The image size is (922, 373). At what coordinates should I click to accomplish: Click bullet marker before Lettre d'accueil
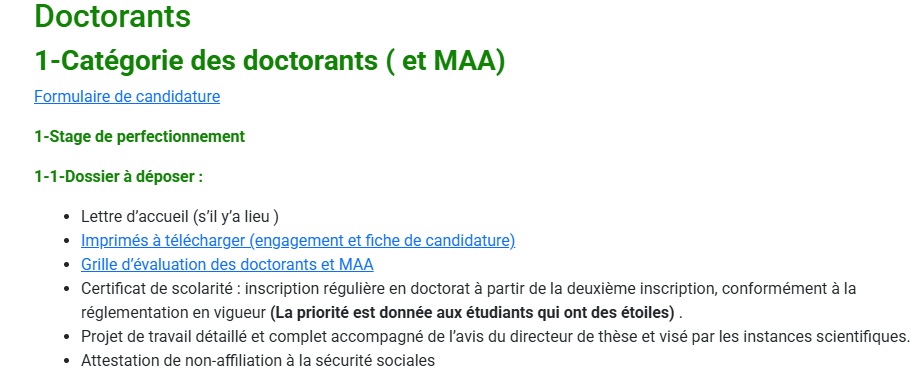click(68, 217)
